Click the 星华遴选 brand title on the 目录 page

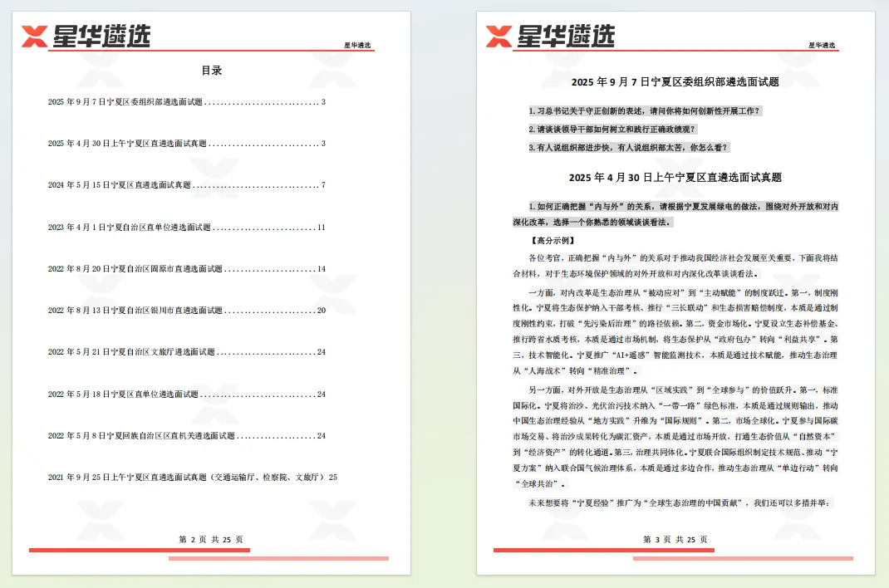pyautogui.click(x=101, y=36)
